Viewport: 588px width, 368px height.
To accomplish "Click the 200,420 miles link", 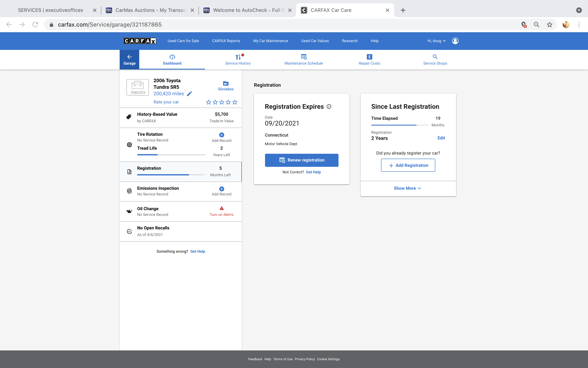I will tap(169, 94).
